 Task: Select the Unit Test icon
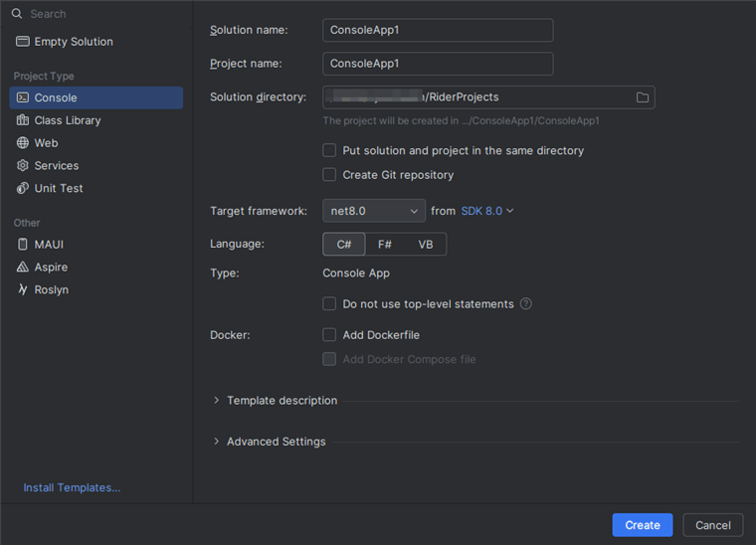(x=23, y=188)
